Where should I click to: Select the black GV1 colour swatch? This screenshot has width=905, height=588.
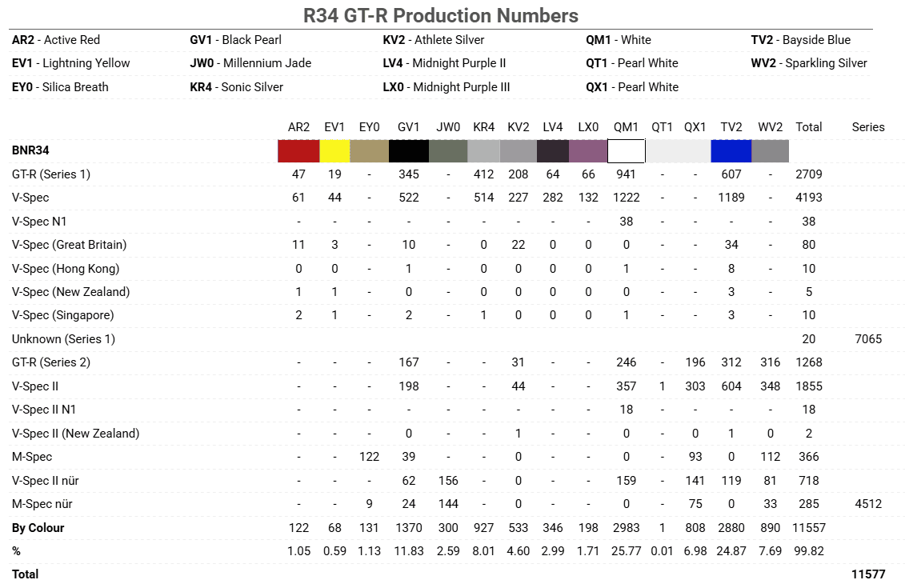click(x=408, y=151)
